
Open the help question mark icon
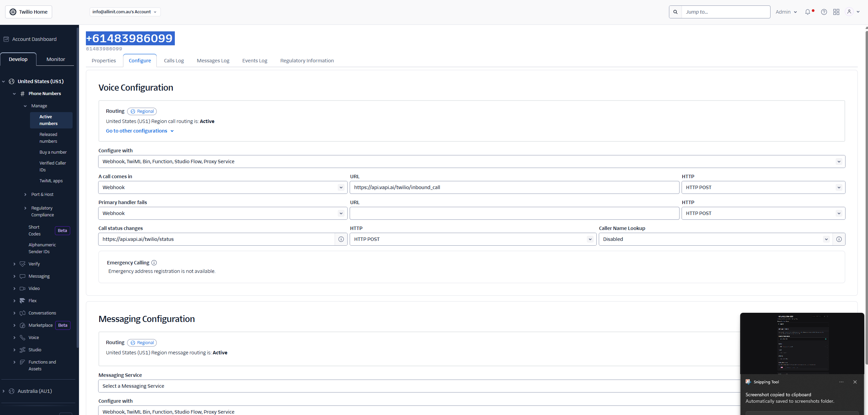(x=824, y=12)
